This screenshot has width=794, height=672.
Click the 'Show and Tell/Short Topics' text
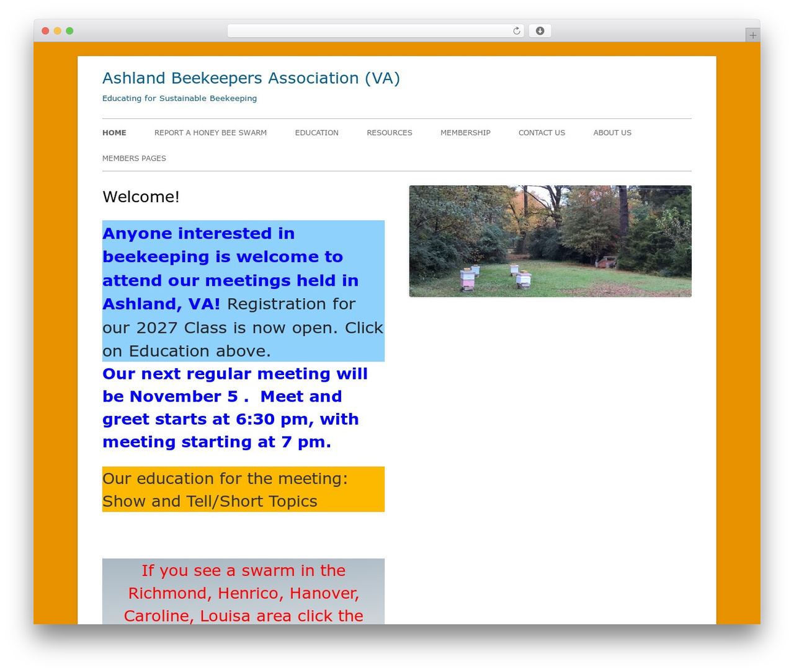(210, 501)
